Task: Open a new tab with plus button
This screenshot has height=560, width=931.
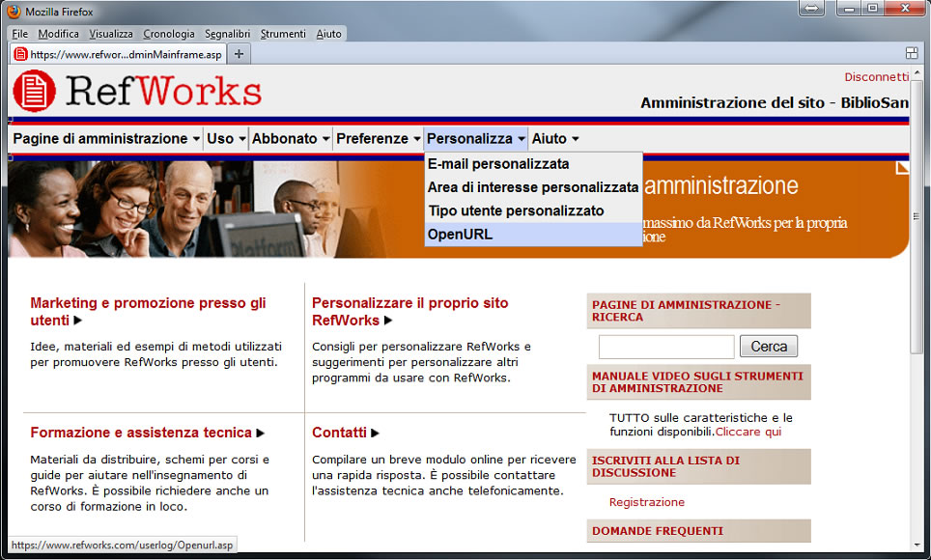Action: coord(239,54)
